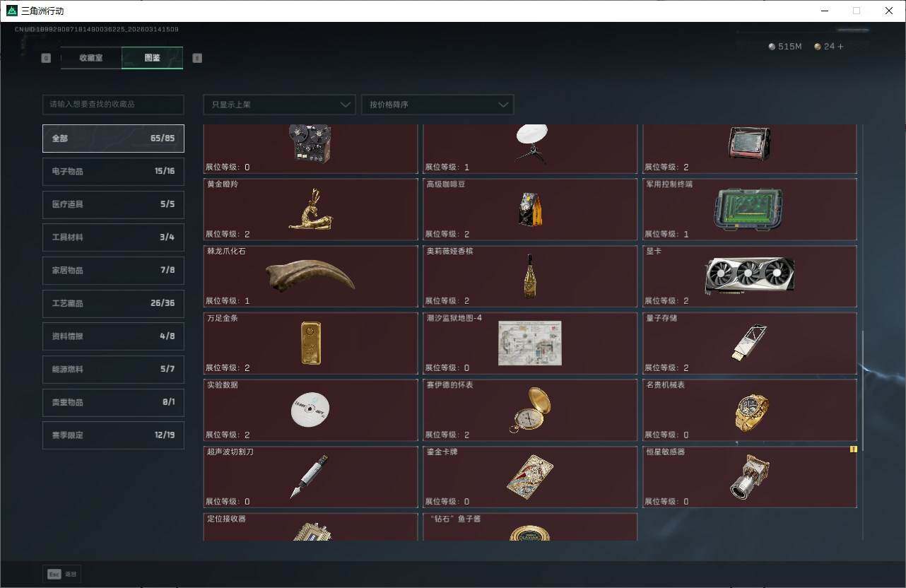Viewport: 906px width, 588px height.
Task: Select the 量子存储 storage drive item
Action: (750, 343)
